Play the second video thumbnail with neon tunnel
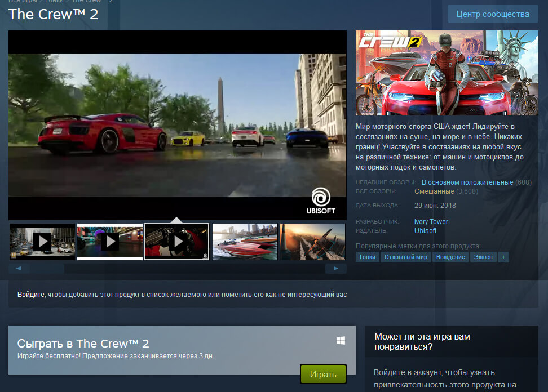The image size is (548, 392). coord(110,242)
